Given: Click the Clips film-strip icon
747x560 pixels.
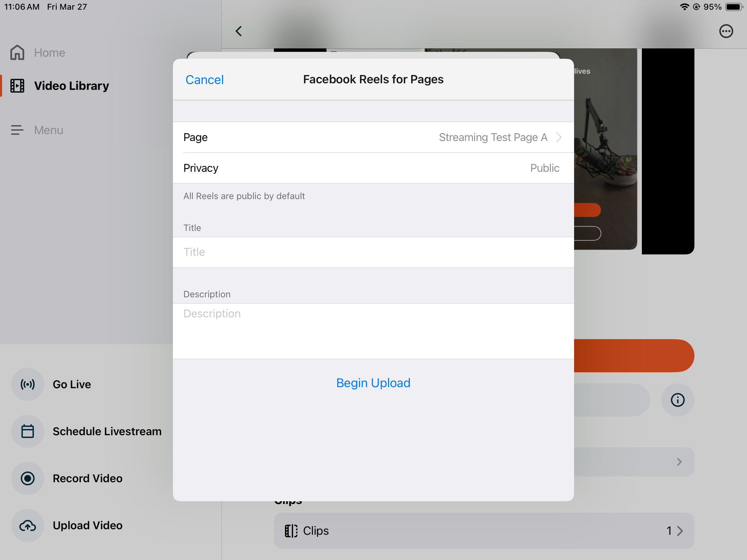Looking at the screenshot, I should 291,531.
